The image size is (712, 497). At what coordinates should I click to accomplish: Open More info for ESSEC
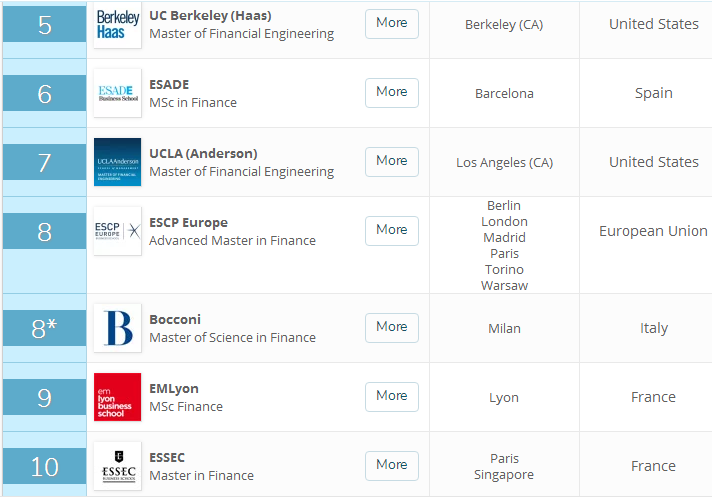click(x=391, y=465)
